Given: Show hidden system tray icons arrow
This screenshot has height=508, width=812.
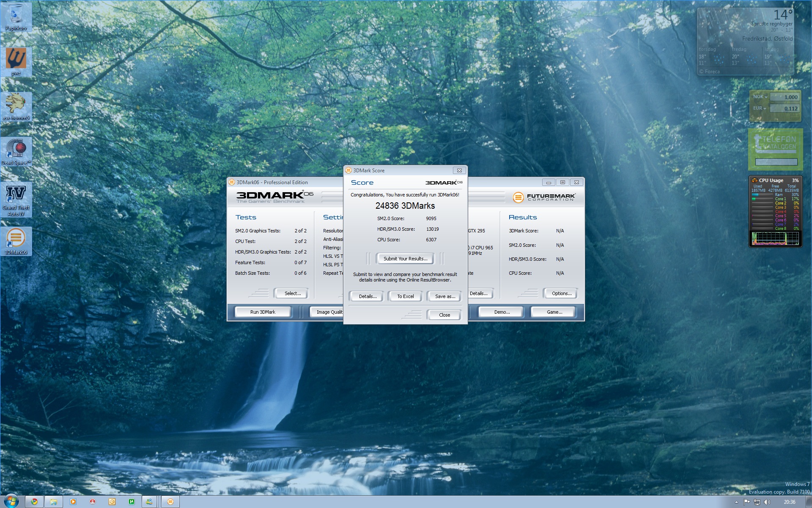Looking at the screenshot, I should coord(736,502).
